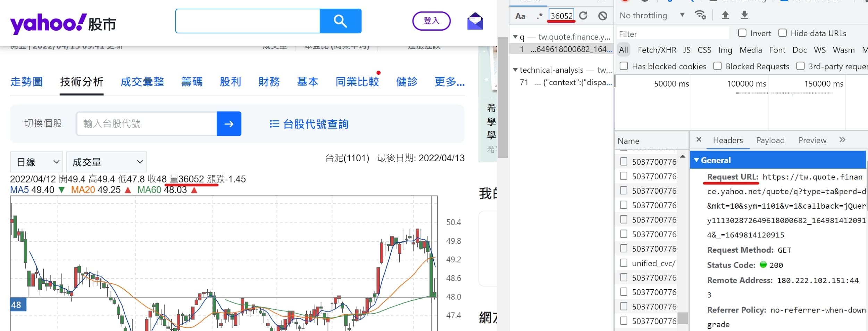Screen dimensions: 868x331
Task: Open the Yahoo mail envelope icon
Action: (475, 21)
